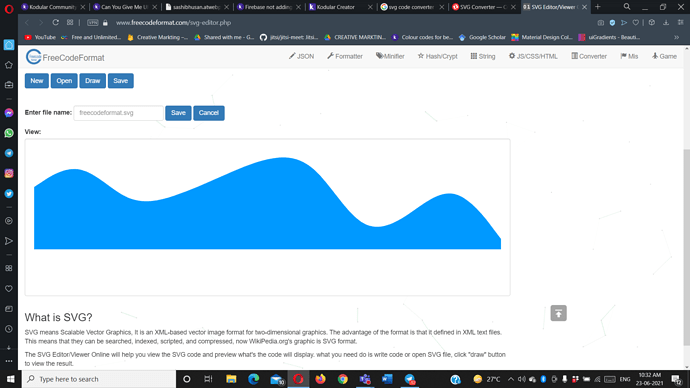Open Easy Setup settings icon
690x388 pixels.
pyautogui.click(x=680, y=22)
